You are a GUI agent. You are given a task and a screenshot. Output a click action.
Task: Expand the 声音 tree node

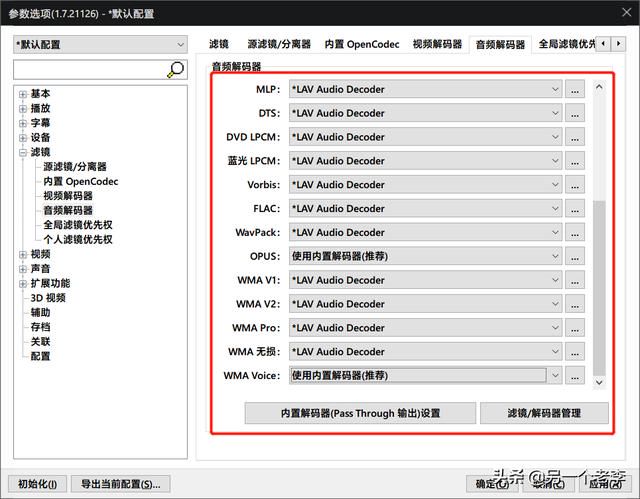click(23, 269)
